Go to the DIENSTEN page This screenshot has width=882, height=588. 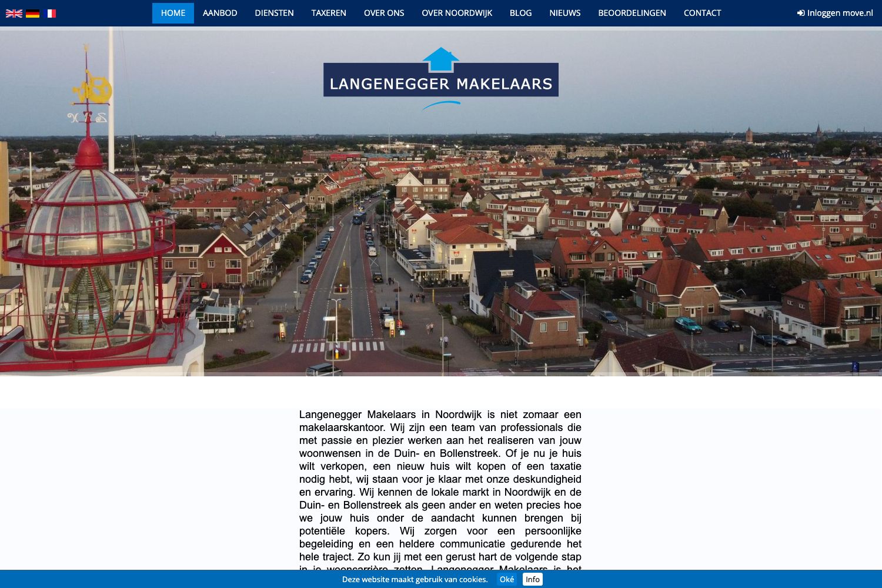point(274,13)
